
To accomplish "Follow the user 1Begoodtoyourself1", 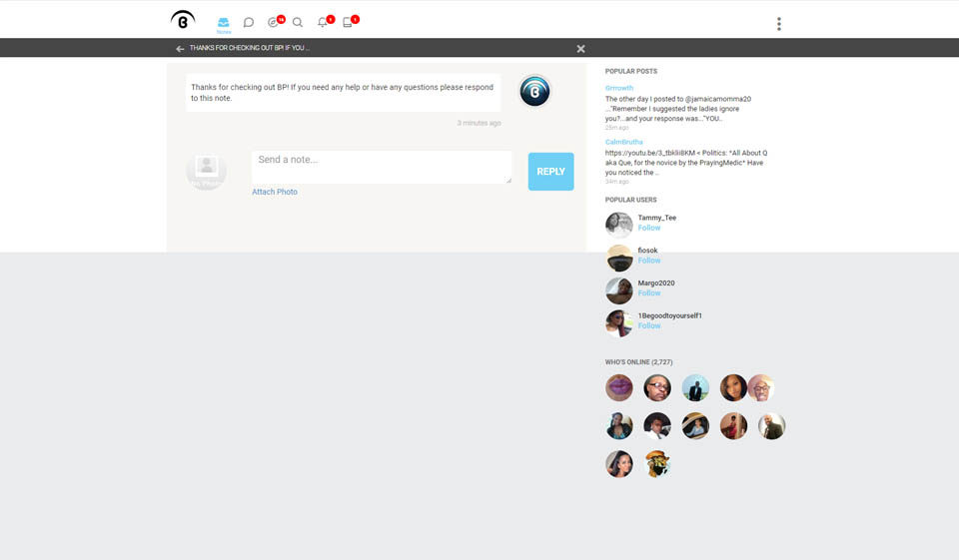I will tap(649, 326).
